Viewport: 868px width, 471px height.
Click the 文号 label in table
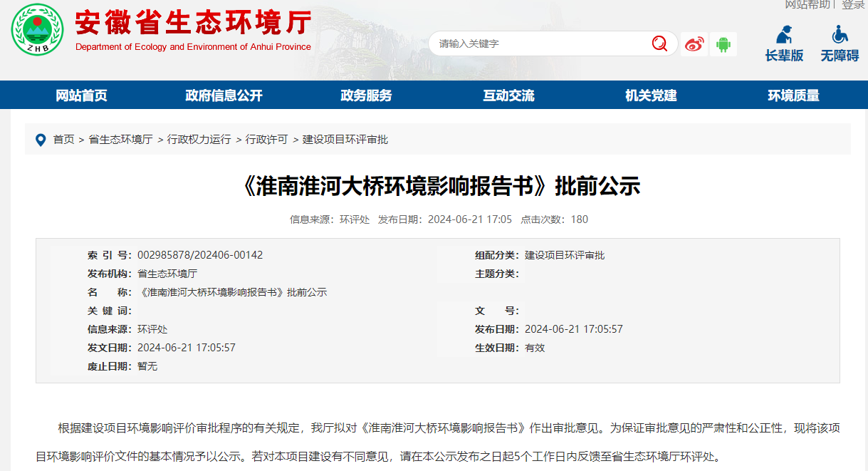[x=497, y=311]
